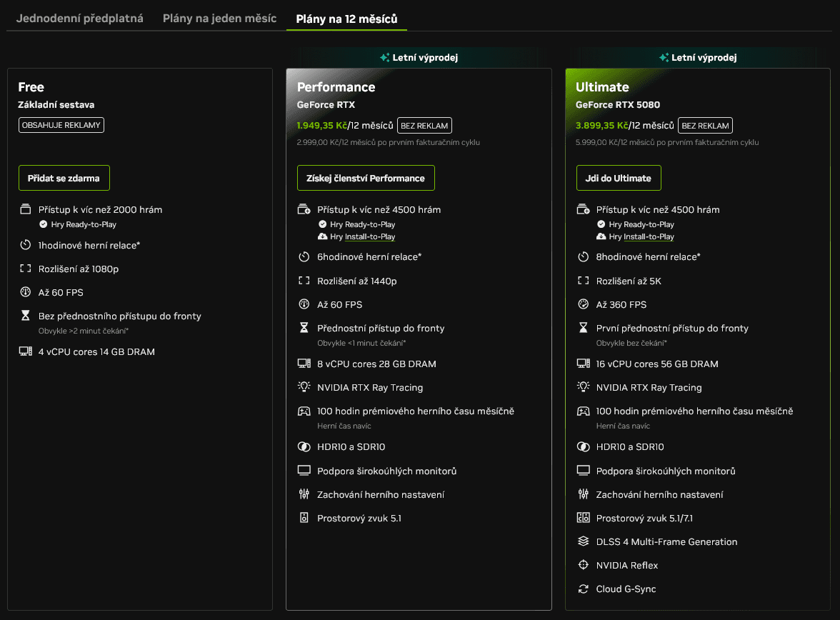Click cloud download icon in Performance Install-to-Play row
This screenshot has height=620, width=840.
click(x=323, y=236)
